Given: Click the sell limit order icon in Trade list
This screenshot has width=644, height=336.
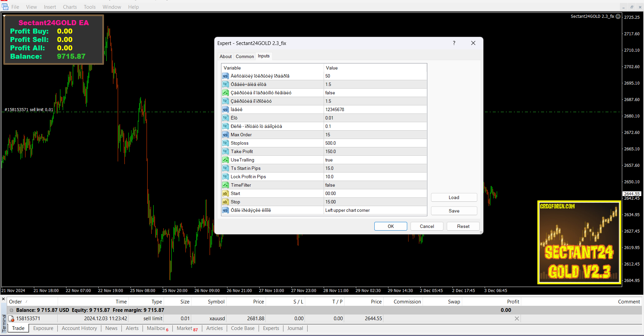Looking at the screenshot, I should click(11, 319).
